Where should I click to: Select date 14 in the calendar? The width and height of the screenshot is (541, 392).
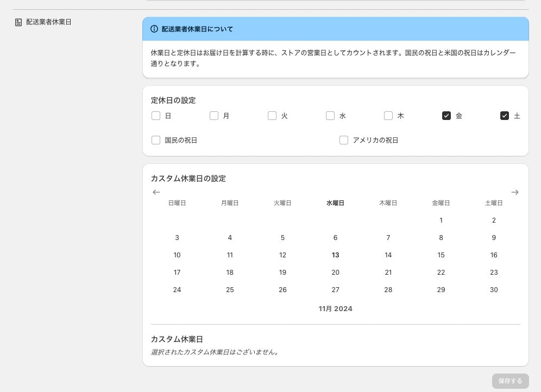(x=388, y=255)
